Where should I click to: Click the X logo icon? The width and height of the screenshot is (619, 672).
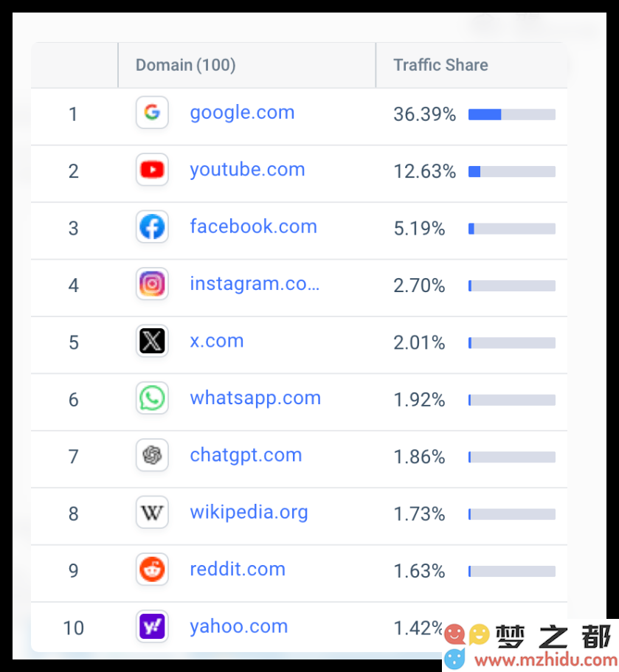tap(152, 341)
